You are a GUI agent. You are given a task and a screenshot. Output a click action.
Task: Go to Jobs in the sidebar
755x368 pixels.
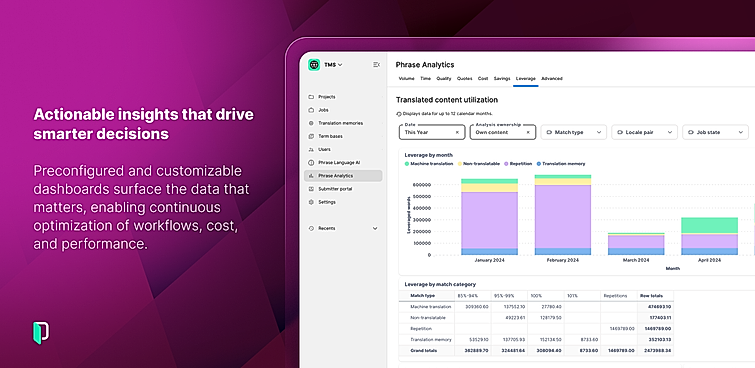pos(344,110)
